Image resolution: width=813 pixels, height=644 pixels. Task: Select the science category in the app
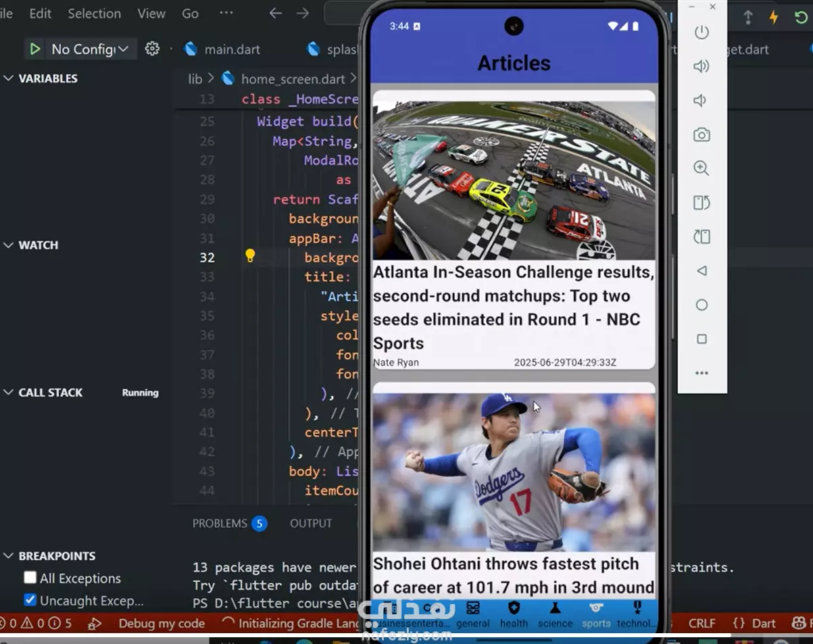(x=555, y=615)
